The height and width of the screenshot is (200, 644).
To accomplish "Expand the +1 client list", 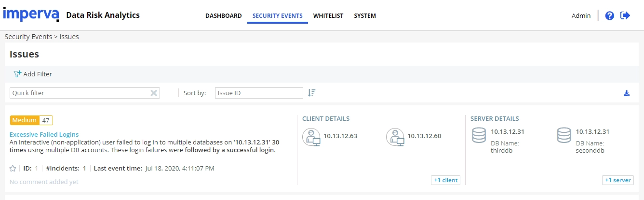I will pos(446,180).
